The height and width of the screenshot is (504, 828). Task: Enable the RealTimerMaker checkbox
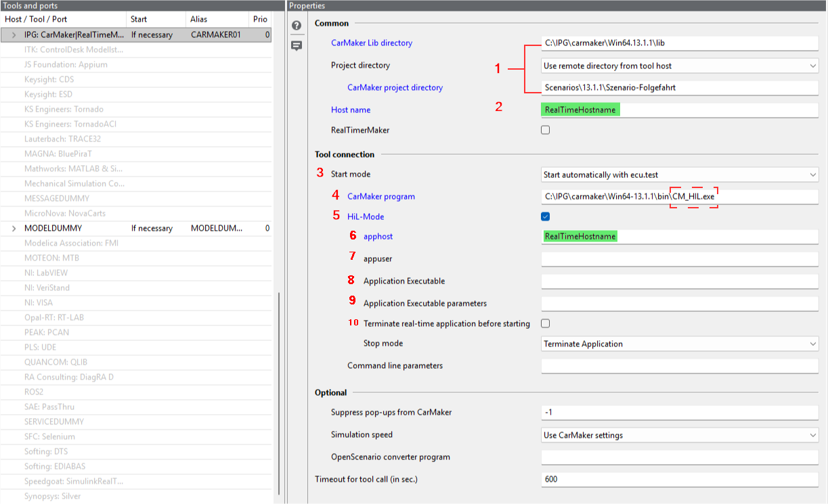(x=546, y=130)
